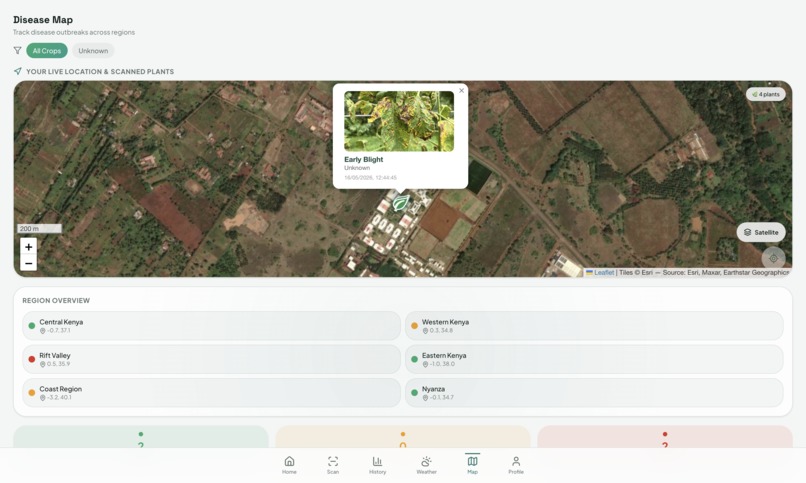The width and height of the screenshot is (806, 483).
Task: Select the All Crops filter chip
Action: pyautogui.click(x=47, y=50)
